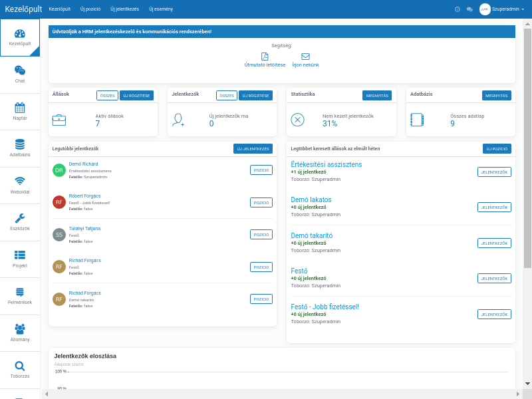Click the red RF avatar of Róbert Forgács

point(59,202)
